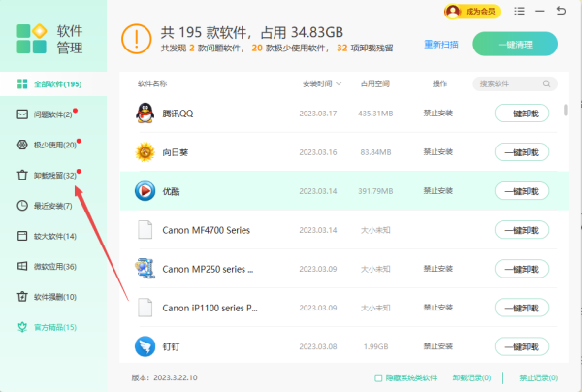Click the lotus icon beside 官方精品

click(22, 327)
